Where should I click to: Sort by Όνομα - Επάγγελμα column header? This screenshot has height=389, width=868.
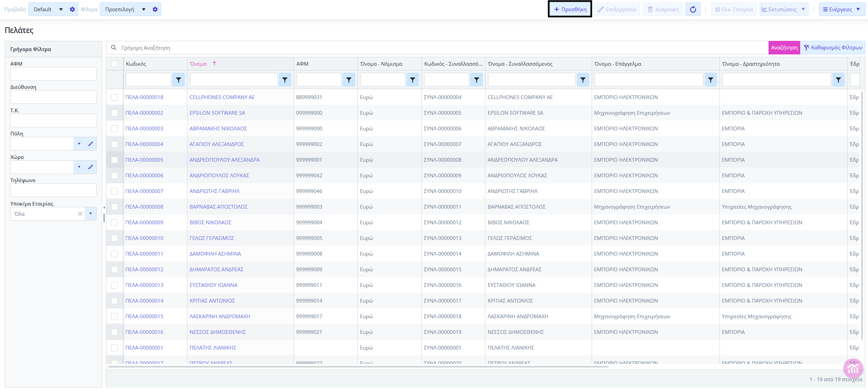[618, 64]
